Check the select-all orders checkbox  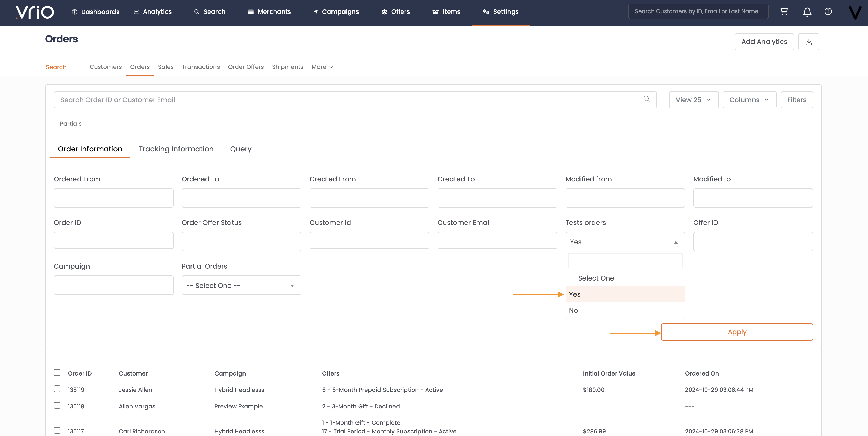pos(57,373)
